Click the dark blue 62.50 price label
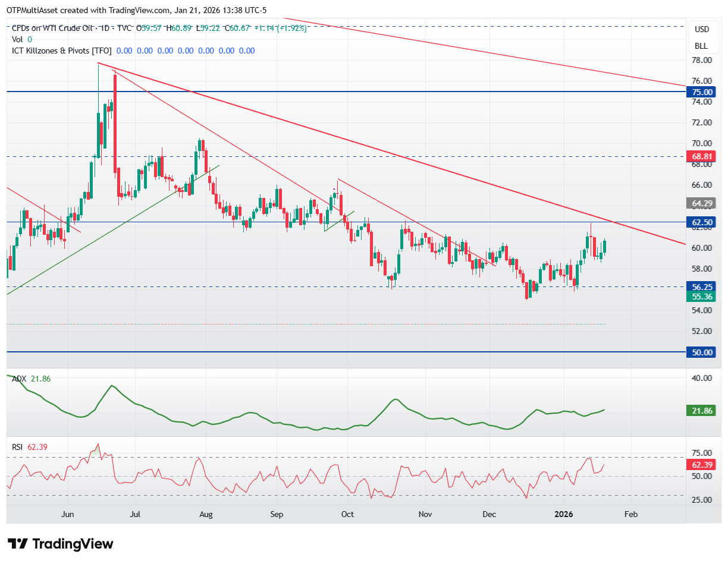728x564 pixels. (x=702, y=222)
